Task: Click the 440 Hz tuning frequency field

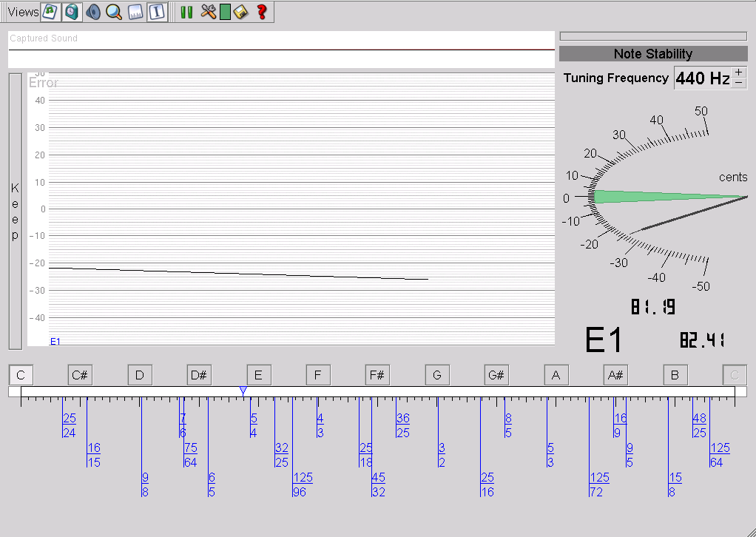Action: (702, 78)
